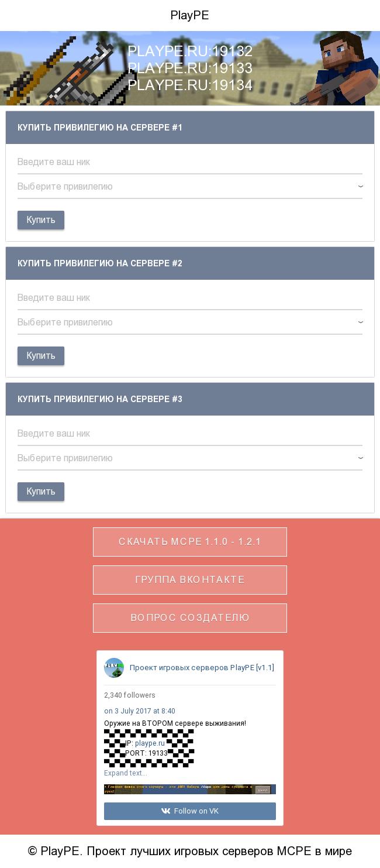The width and height of the screenshot is (380, 868).
Task: Open Группа ВКонтакте link button
Action: coord(190,580)
